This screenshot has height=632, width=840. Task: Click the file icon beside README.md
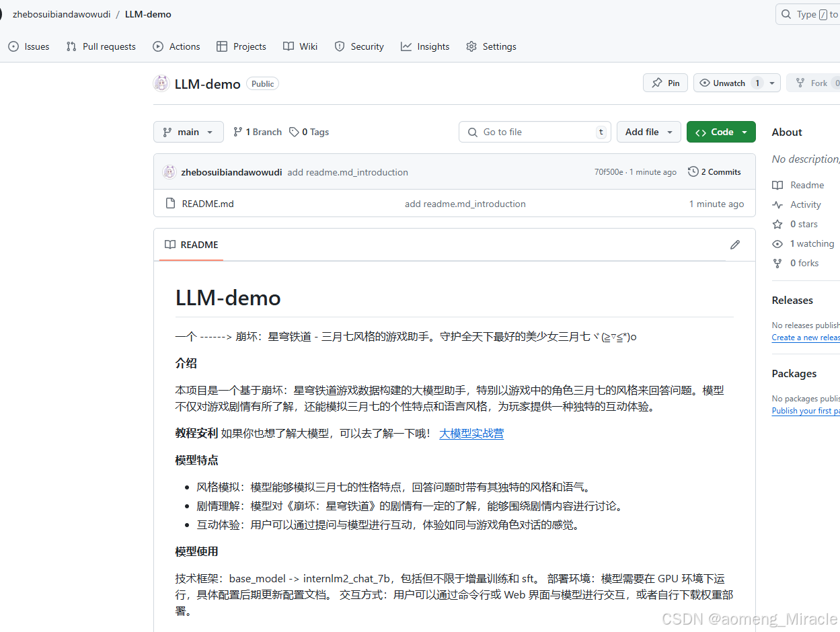(169, 204)
